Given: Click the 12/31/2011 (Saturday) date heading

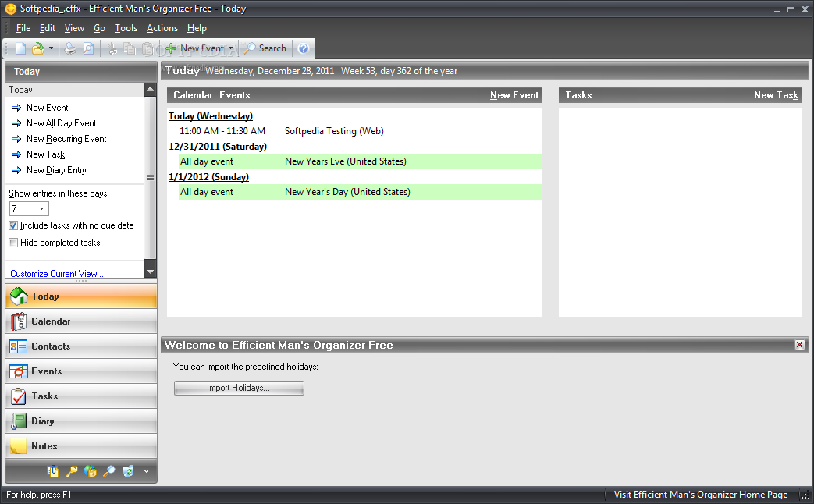Looking at the screenshot, I should coord(218,147).
